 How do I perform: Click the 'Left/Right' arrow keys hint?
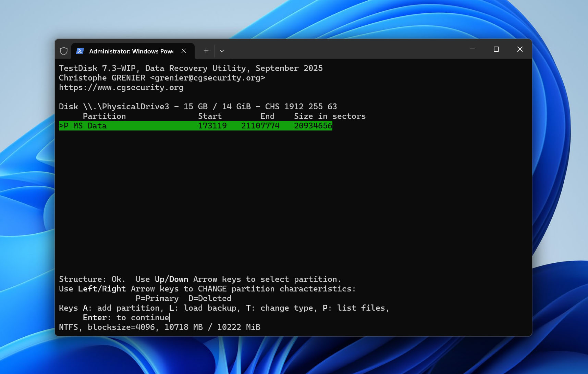(102, 289)
